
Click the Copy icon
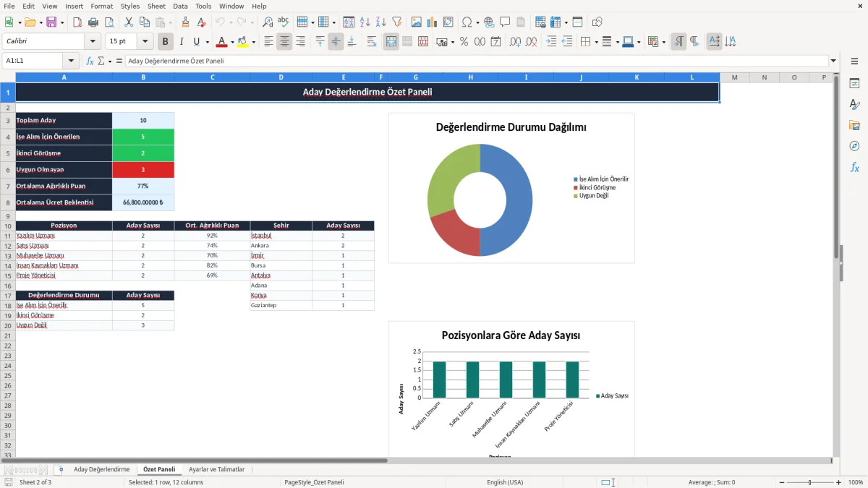pos(144,22)
